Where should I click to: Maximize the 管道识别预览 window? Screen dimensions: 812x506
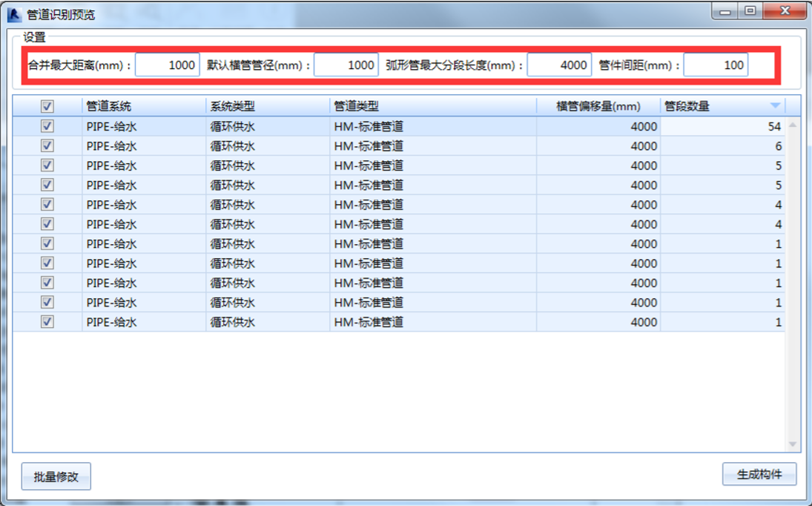750,11
